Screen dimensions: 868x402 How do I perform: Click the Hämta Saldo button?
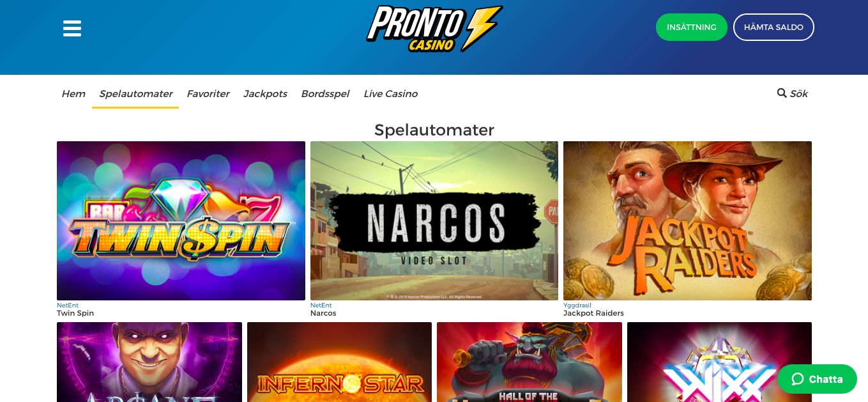pos(773,27)
